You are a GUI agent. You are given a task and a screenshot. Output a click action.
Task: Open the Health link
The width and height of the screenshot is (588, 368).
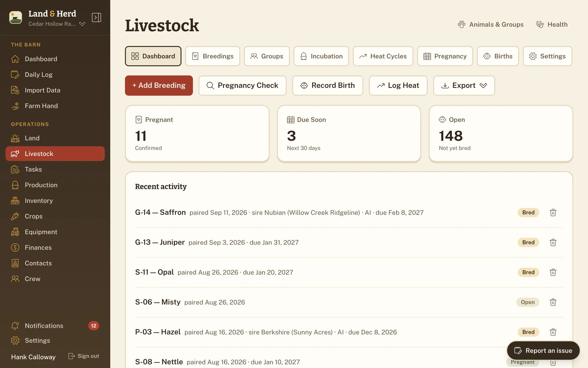tap(552, 24)
